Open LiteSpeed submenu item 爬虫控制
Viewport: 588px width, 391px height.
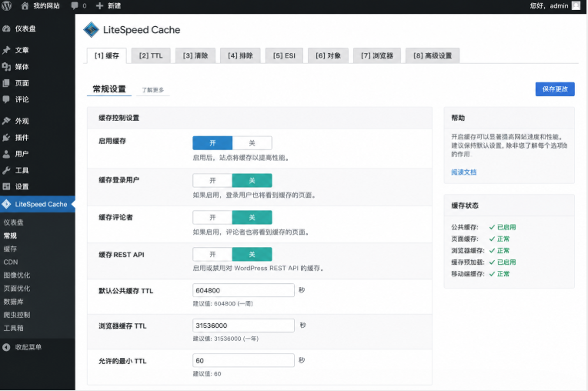(x=17, y=315)
